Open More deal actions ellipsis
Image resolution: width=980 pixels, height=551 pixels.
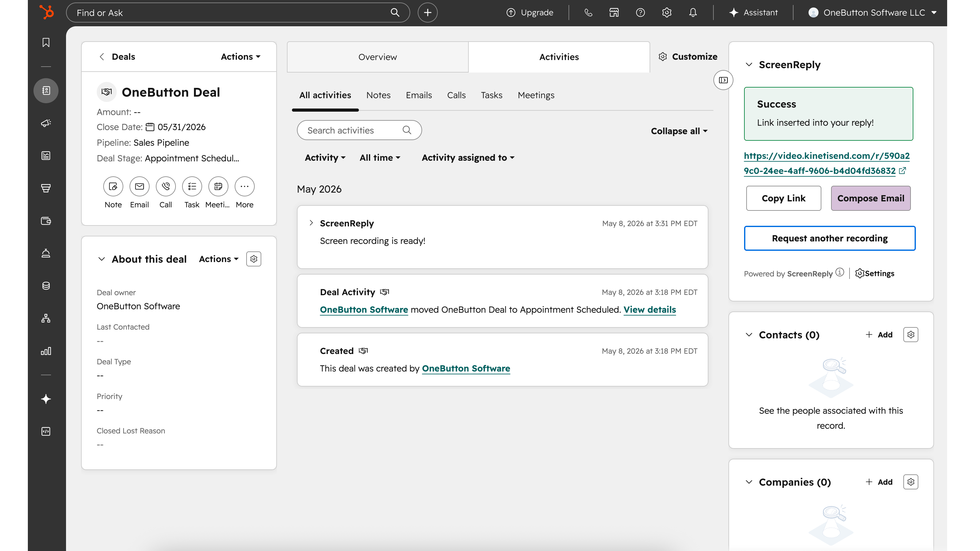coord(244,186)
